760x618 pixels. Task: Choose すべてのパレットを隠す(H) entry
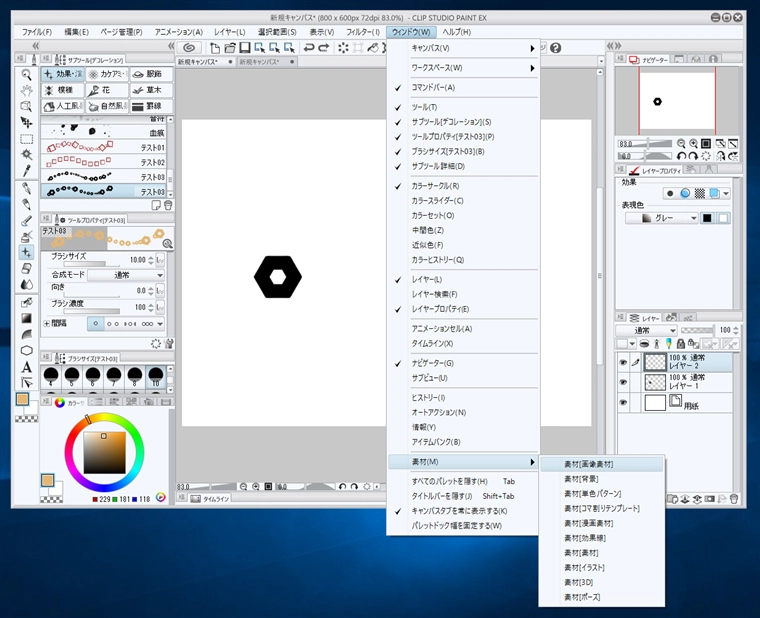(x=464, y=481)
